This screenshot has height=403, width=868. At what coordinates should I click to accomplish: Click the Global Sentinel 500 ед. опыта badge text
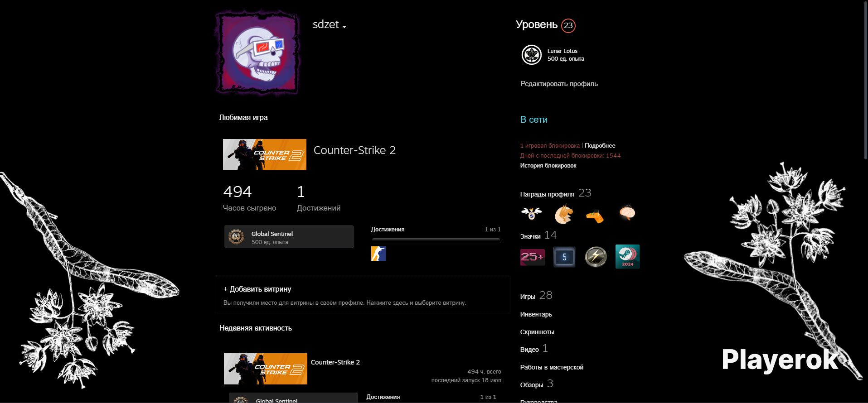point(272,238)
